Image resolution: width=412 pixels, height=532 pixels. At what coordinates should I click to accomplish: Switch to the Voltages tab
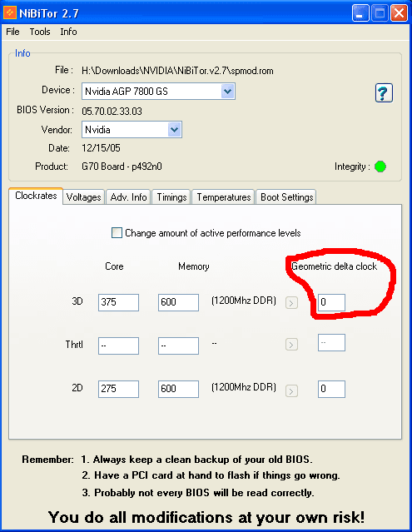click(84, 197)
